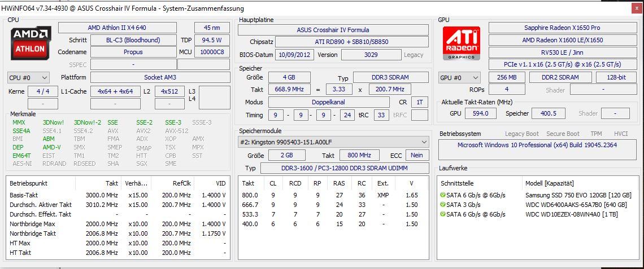Click the TPM indicator label
644x269 pixels.
click(596, 134)
